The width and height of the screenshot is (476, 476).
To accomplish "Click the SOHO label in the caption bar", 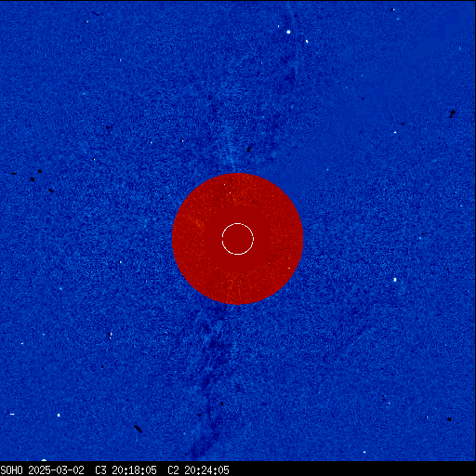I will pos(11,470).
